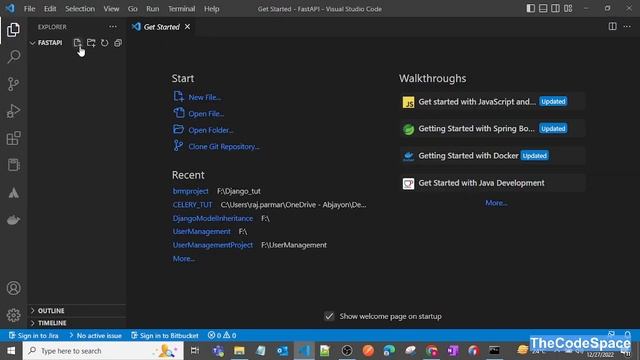
Task: Open the Run menu
Action: (153, 9)
